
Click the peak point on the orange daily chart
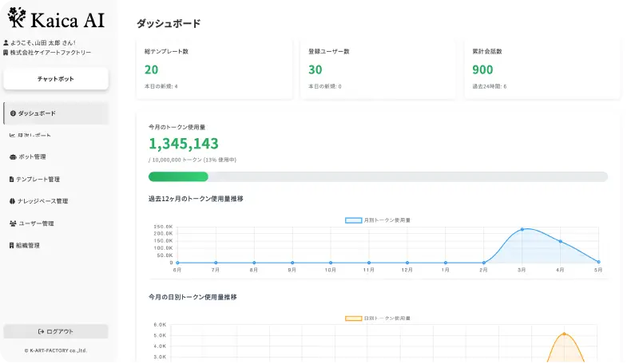tap(565, 334)
